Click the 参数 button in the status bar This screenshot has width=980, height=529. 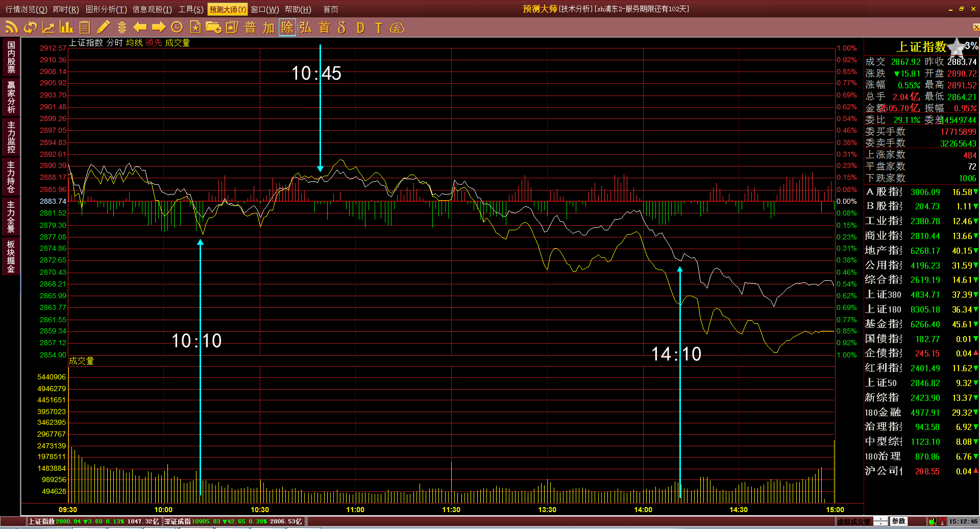coord(898,521)
